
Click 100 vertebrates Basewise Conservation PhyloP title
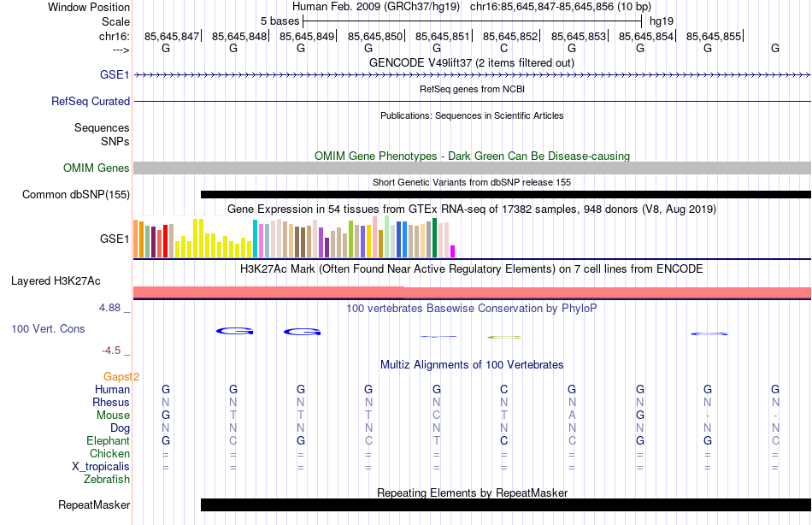[472, 309]
